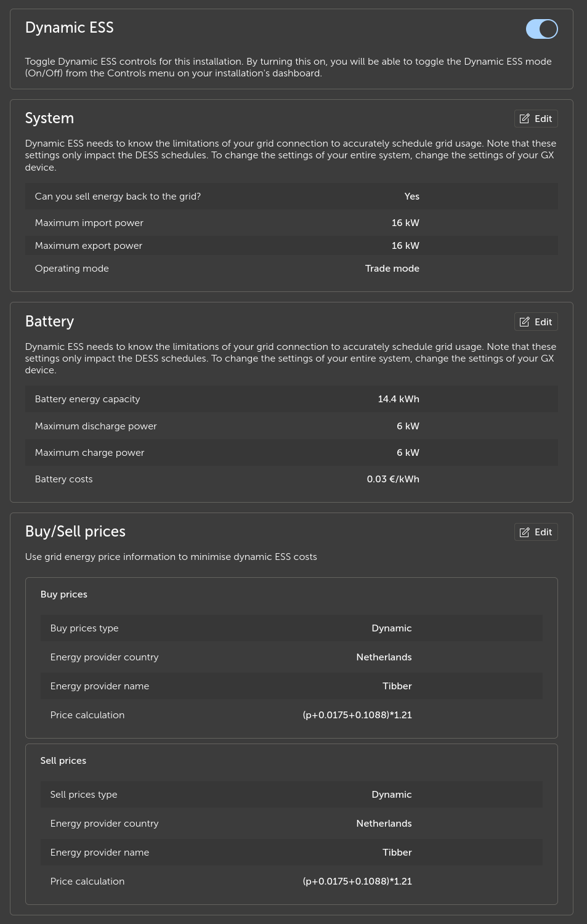Click the pencil icon in Buy/Sell prices
This screenshot has width=587, height=924.
pos(525,532)
